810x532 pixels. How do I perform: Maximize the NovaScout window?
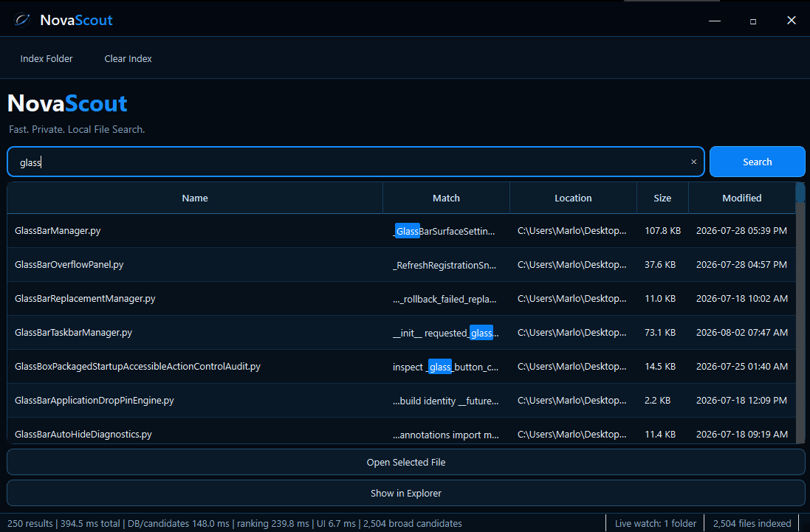point(752,21)
